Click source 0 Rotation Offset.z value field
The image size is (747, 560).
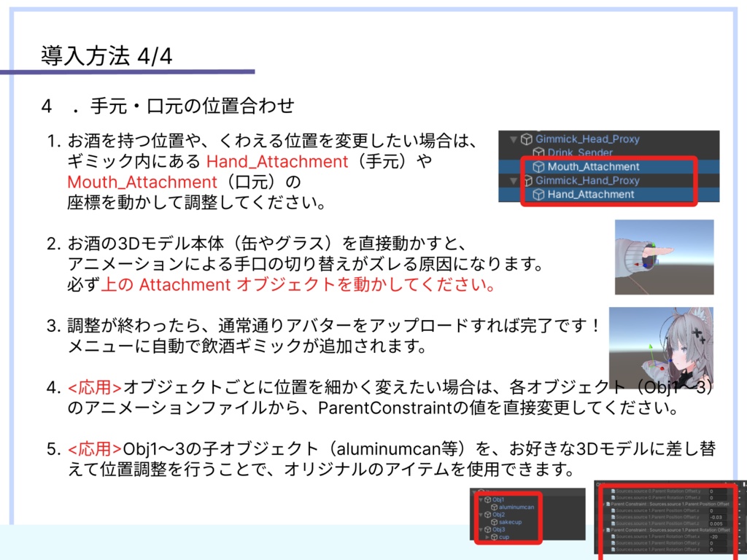(718, 497)
